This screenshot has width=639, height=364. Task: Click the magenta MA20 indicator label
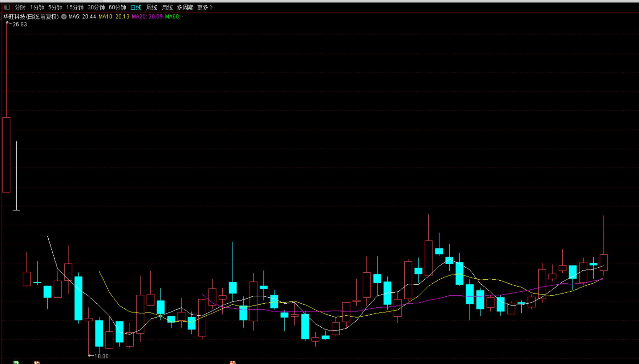coord(147,17)
